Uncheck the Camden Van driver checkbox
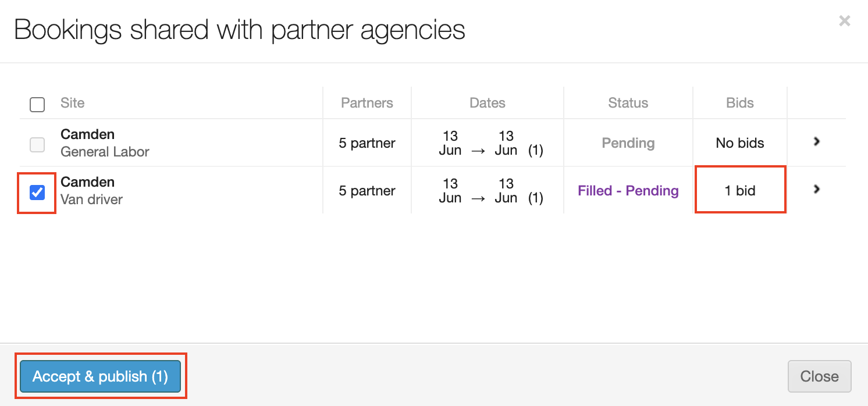This screenshot has height=406, width=868. pyautogui.click(x=37, y=192)
